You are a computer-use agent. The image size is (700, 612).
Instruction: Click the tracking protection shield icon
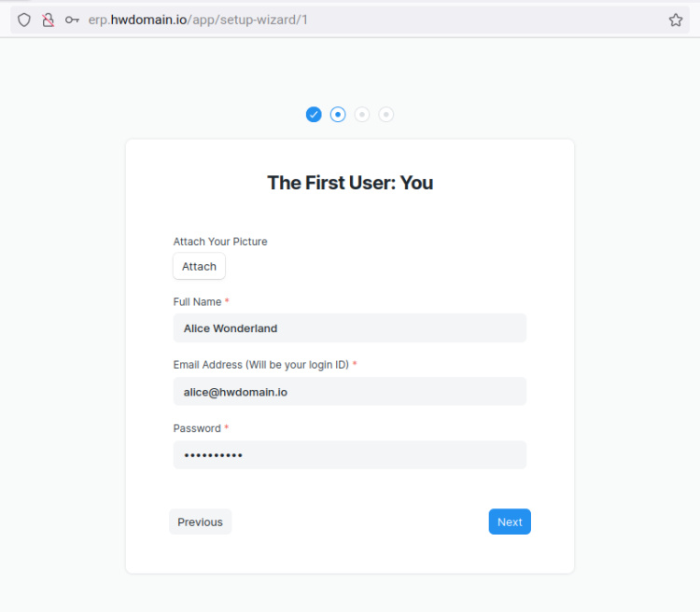pos(24,20)
